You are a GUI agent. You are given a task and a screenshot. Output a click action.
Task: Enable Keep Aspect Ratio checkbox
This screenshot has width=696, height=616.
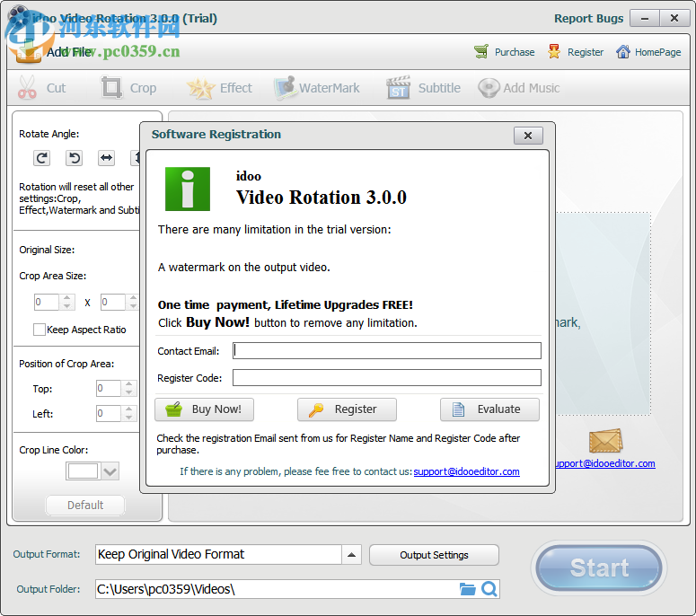tap(39, 330)
